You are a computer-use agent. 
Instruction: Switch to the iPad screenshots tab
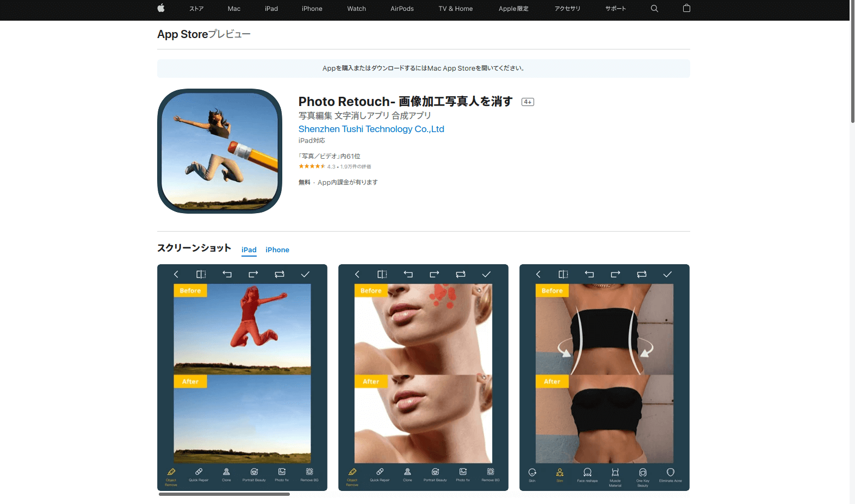tap(249, 250)
